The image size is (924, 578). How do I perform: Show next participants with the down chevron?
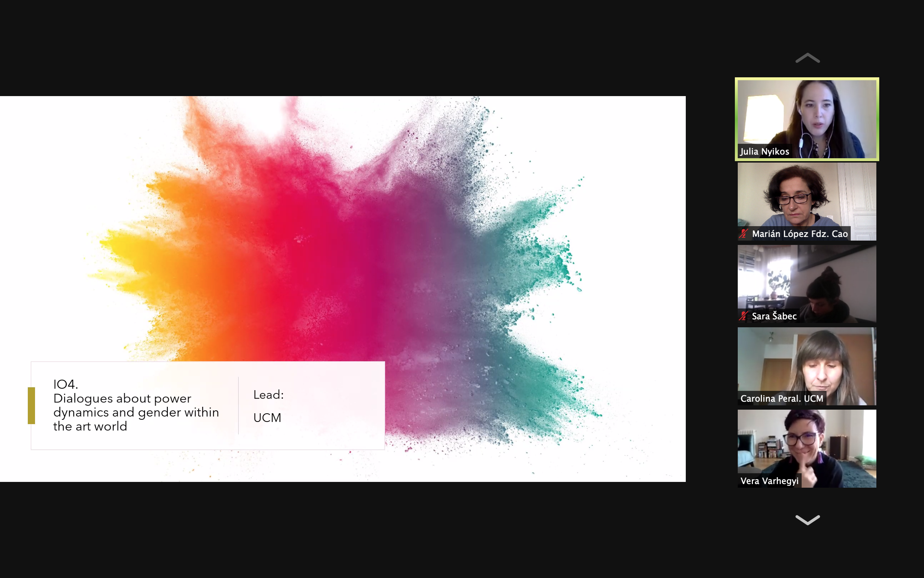[807, 520]
